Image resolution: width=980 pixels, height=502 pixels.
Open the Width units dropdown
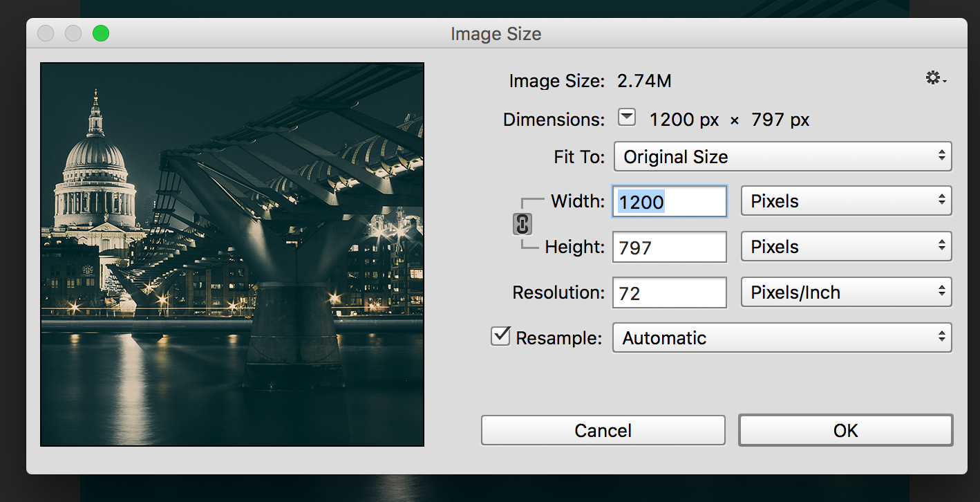846,201
